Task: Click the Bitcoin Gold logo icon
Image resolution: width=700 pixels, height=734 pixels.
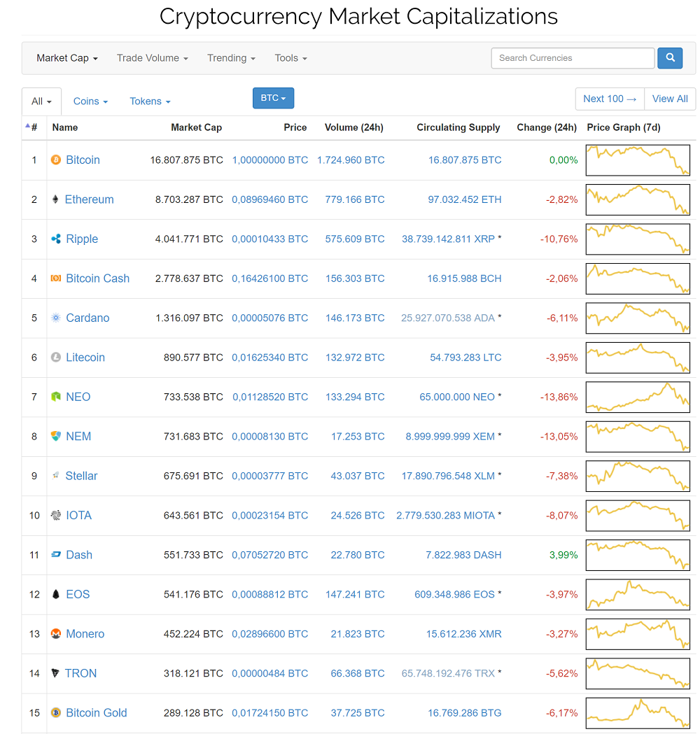Action: coord(56,713)
